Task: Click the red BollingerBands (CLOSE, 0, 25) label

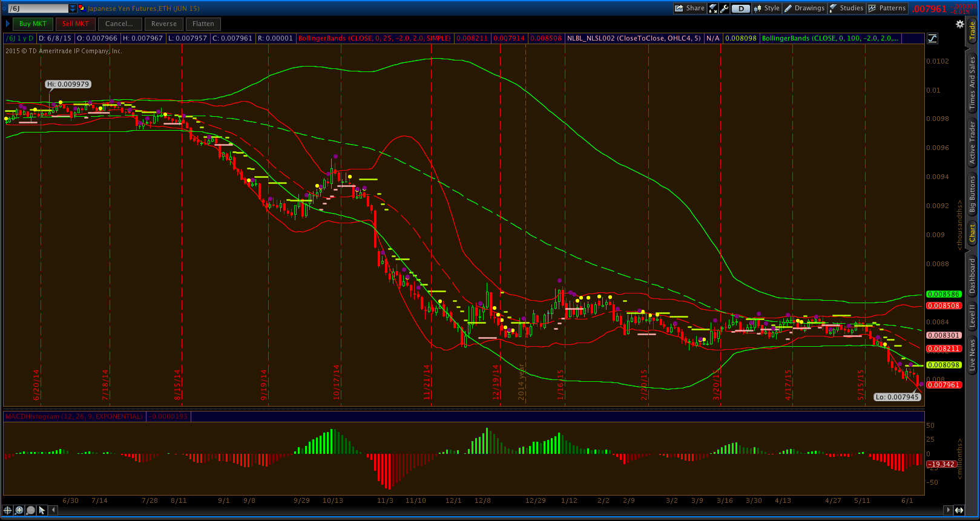Action: 375,38
